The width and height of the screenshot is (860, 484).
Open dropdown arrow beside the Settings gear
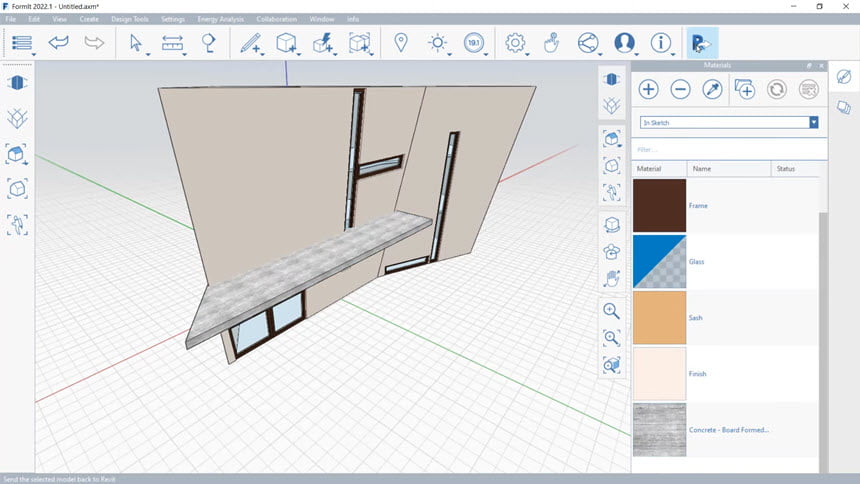tap(527, 54)
